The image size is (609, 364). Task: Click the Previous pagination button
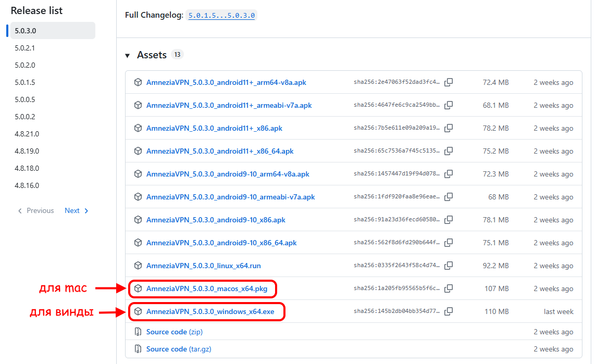[36, 211]
